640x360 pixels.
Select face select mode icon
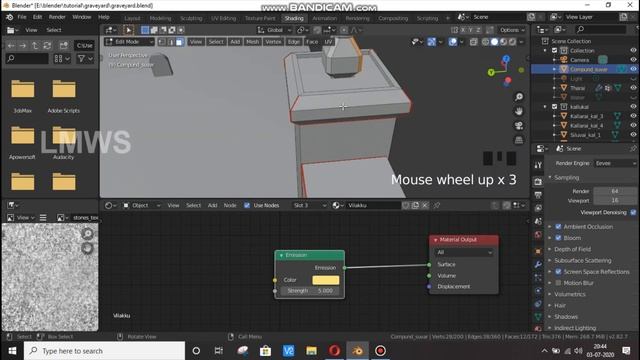179,42
